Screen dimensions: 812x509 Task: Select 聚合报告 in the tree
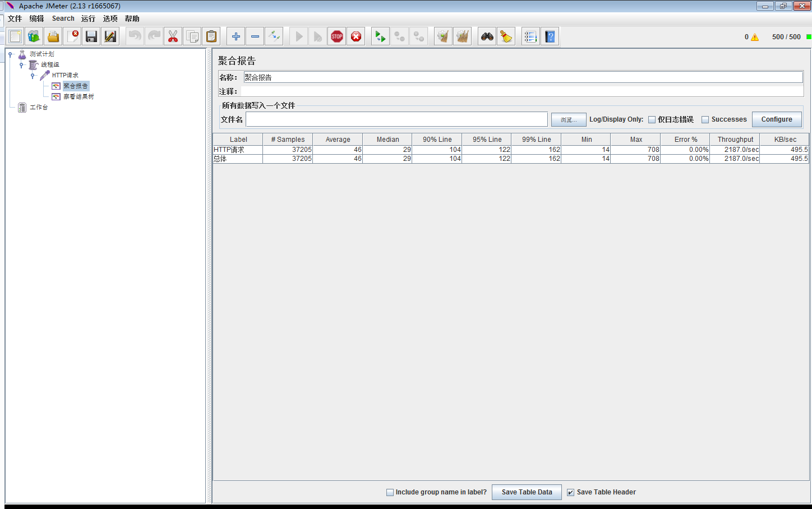click(76, 86)
